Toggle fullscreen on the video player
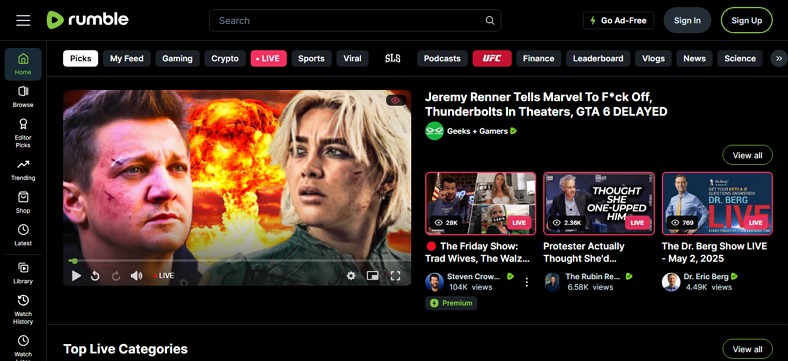This screenshot has width=788, height=361. (x=396, y=276)
